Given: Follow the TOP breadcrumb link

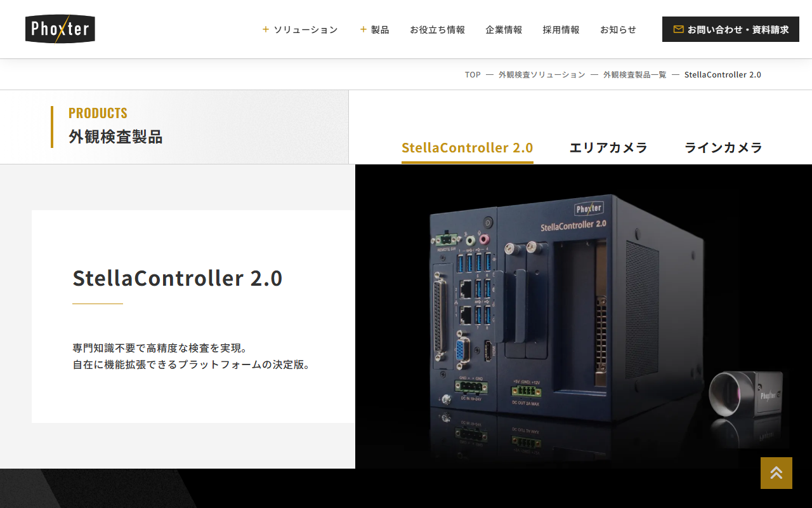Looking at the screenshot, I should tap(473, 74).
